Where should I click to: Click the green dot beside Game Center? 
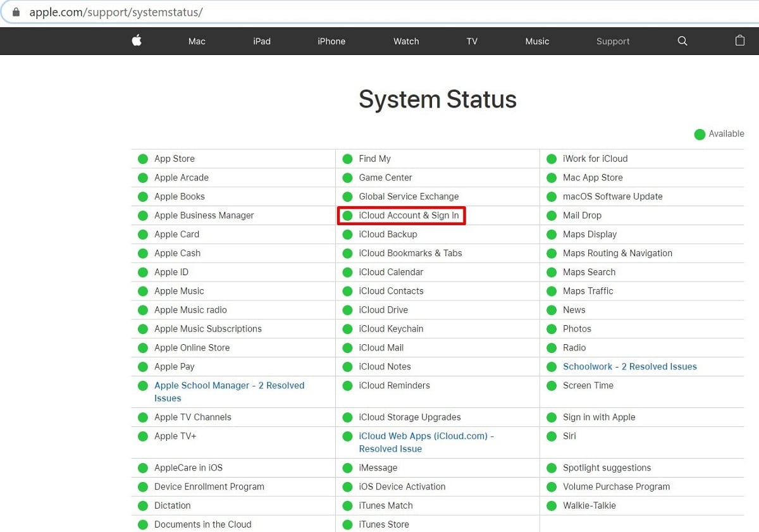pos(347,178)
